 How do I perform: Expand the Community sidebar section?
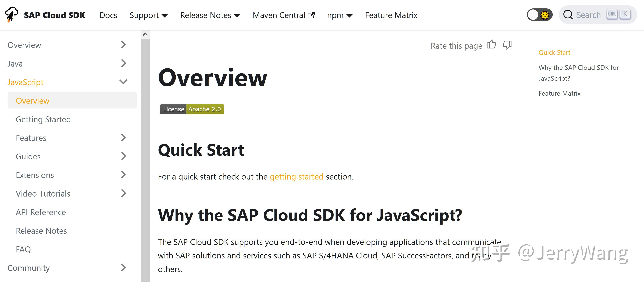(x=123, y=268)
